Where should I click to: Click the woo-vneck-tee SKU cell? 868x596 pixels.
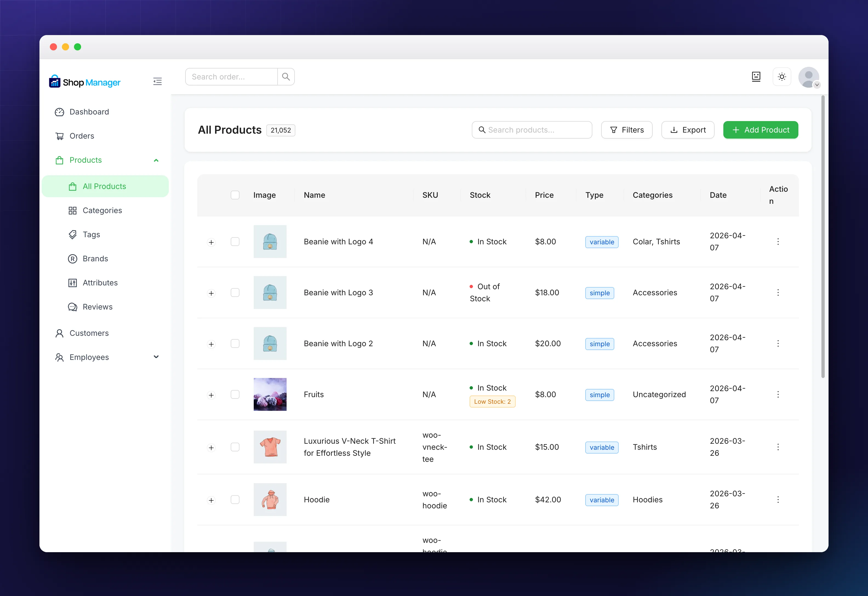point(435,447)
